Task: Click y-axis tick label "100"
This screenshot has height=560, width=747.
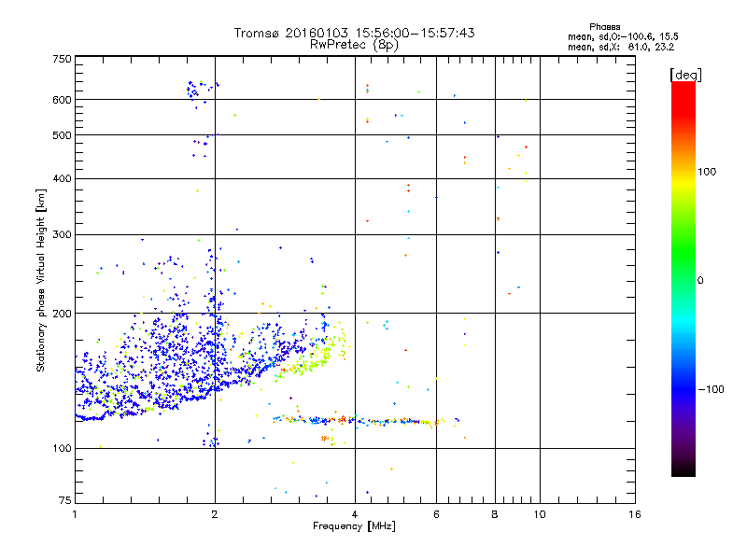Action: [62, 449]
